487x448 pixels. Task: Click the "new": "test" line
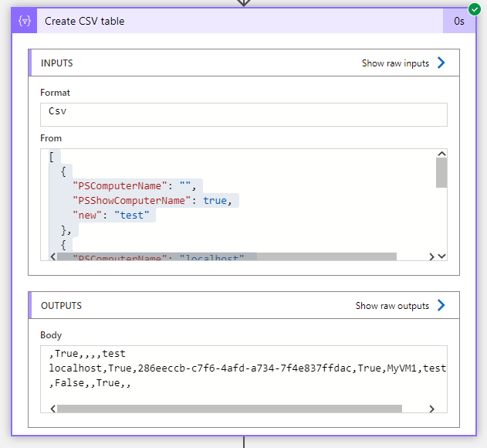coord(110,216)
